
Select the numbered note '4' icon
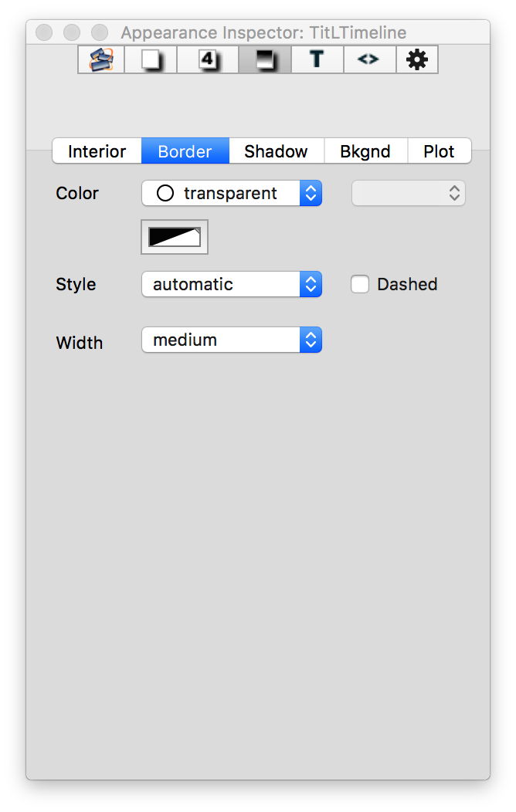[x=207, y=59]
